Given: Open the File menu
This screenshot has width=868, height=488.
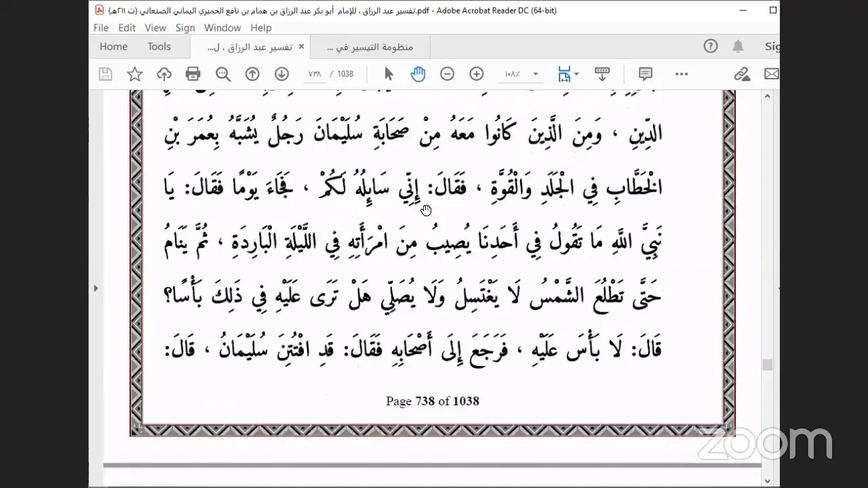Looking at the screenshot, I should (101, 28).
